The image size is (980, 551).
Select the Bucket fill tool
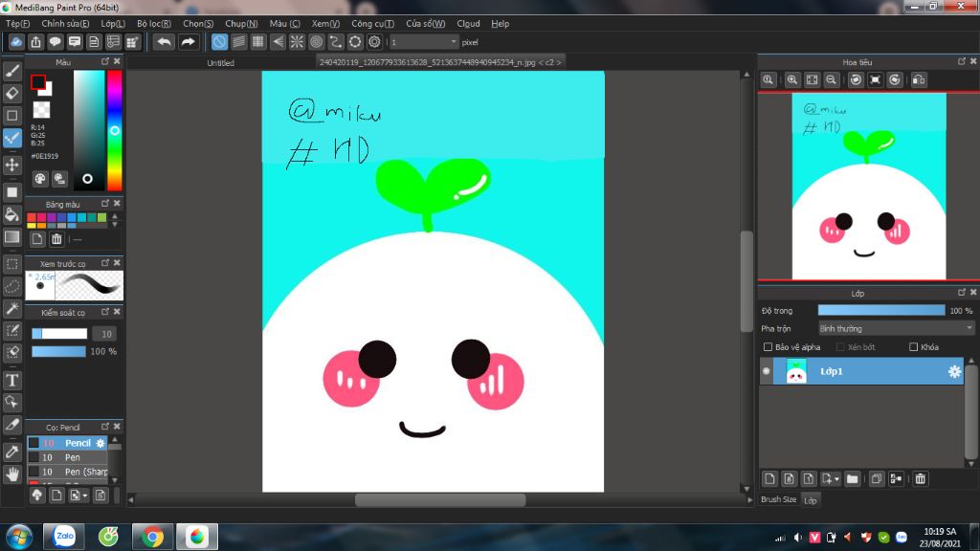click(11, 214)
